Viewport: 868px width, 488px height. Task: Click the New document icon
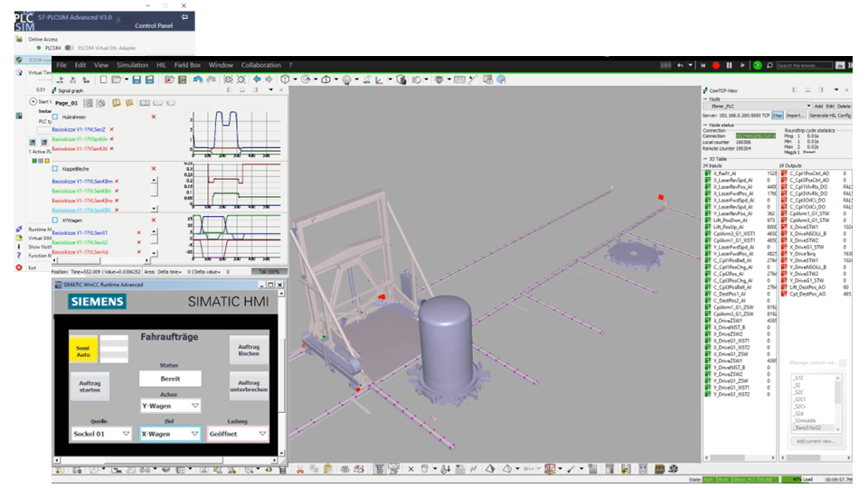tap(102, 80)
